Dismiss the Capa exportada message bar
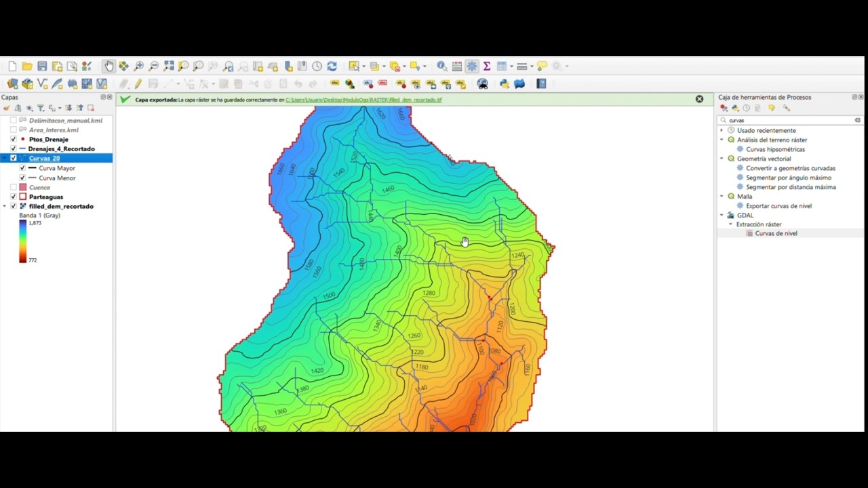The height and width of the screenshot is (488, 868). pyautogui.click(x=699, y=99)
